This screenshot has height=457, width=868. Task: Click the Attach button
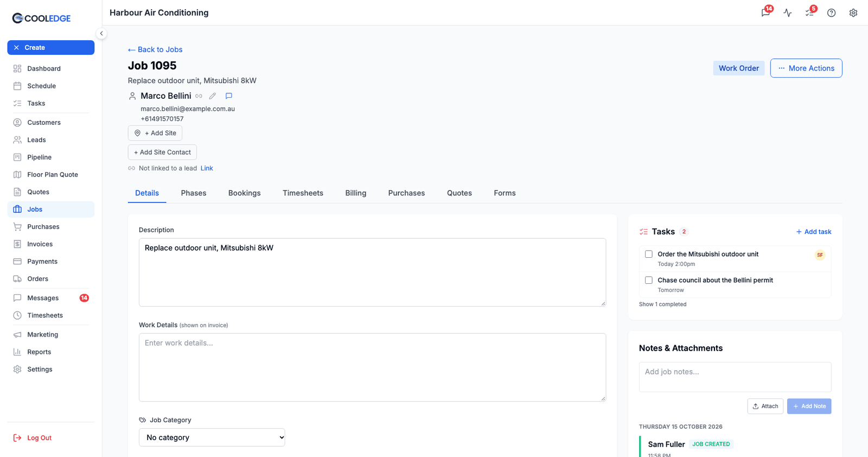point(765,407)
